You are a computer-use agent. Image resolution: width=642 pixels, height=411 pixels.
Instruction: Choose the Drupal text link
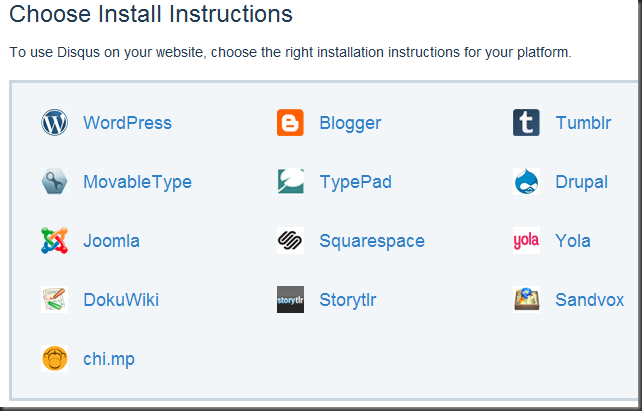[581, 183]
